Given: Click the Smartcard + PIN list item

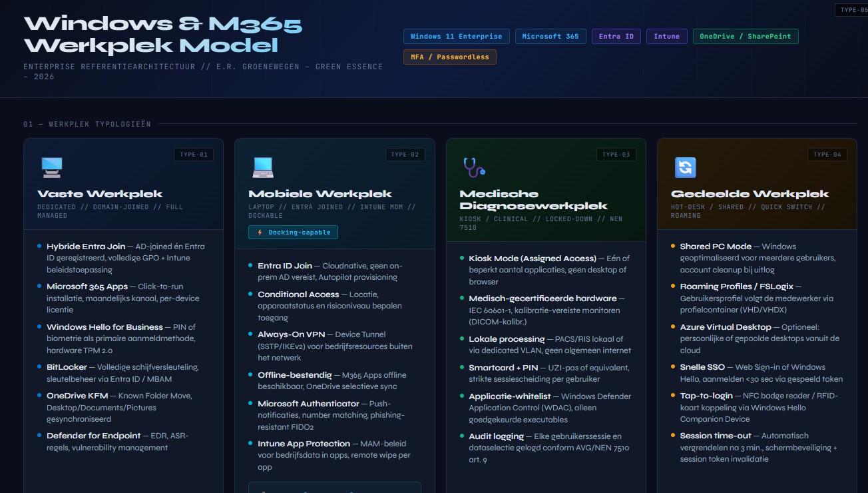Looking at the screenshot, I should tap(546, 373).
